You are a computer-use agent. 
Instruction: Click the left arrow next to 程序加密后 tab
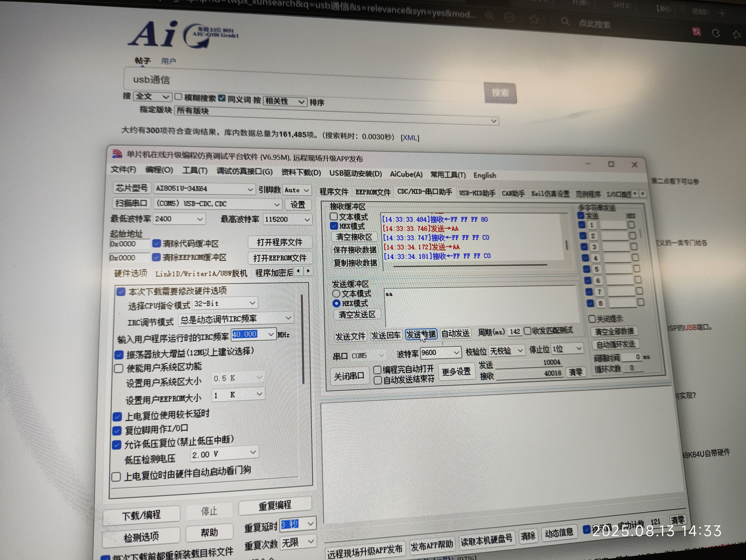click(298, 271)
